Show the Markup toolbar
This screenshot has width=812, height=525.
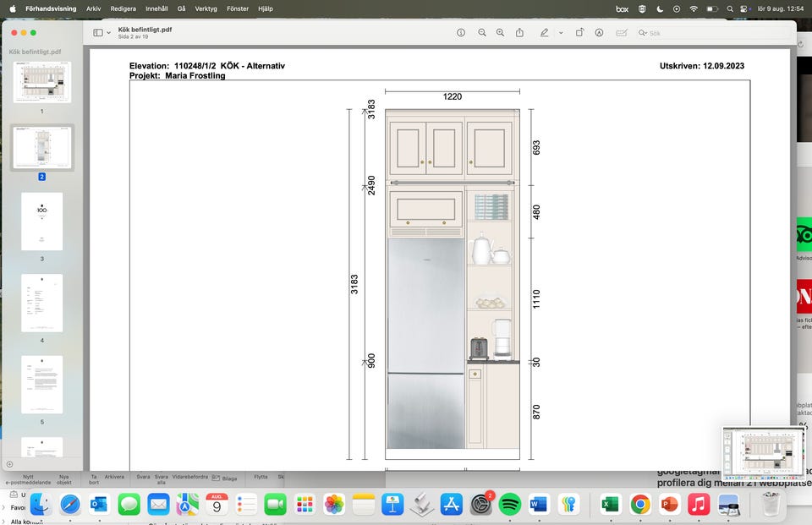599,32
